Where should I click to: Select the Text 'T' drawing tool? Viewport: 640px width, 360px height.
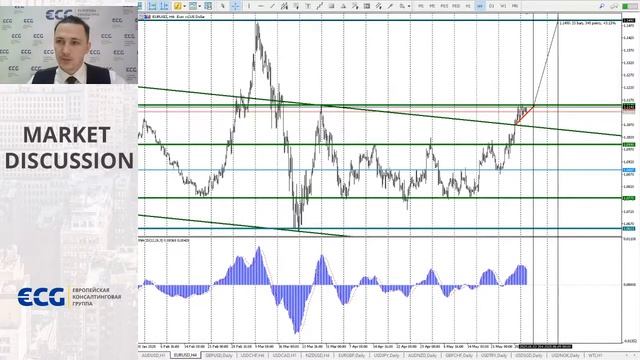pyautogui.click(x=308, y=6)
